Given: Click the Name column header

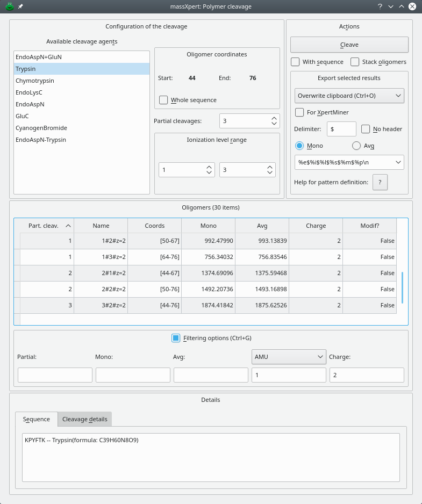Looking at the screenshot, I should pos(101,226).
